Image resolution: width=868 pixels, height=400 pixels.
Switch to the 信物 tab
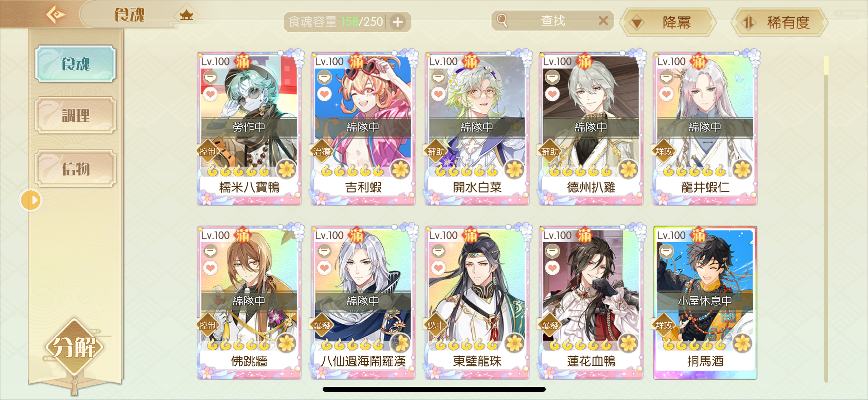click(x=75, y=169)
